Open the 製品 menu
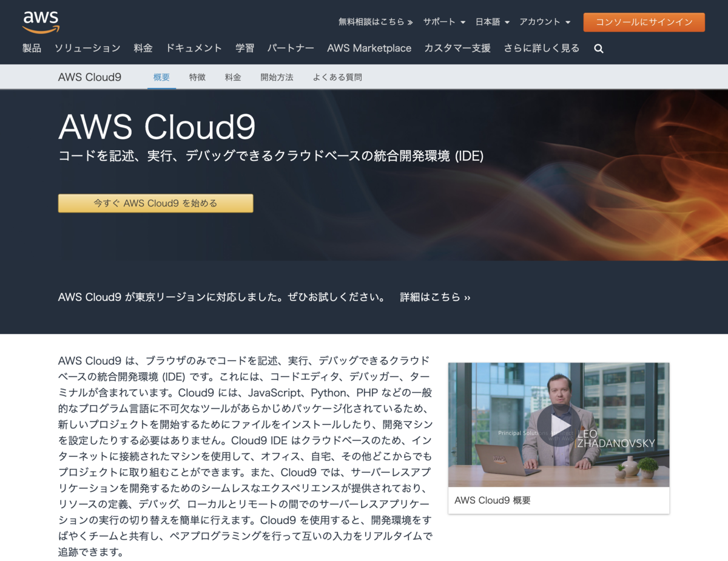Screen dimensions: 728x561 tap(32, 48)
